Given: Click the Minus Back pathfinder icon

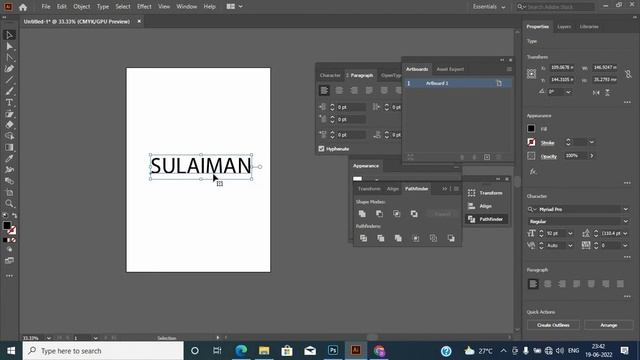Looking at the screenshot, I should pos(451,238).
